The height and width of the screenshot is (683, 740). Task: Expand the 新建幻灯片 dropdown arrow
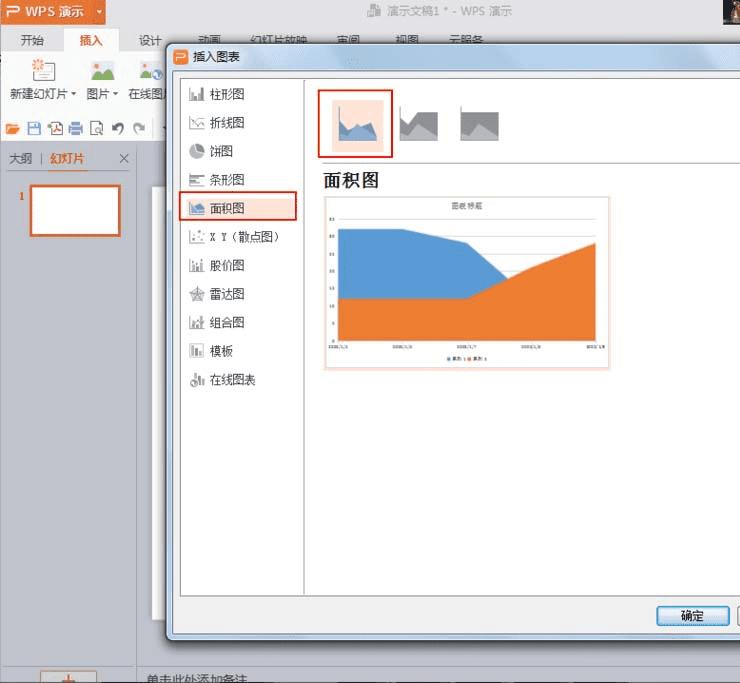[x=73, y=94]
